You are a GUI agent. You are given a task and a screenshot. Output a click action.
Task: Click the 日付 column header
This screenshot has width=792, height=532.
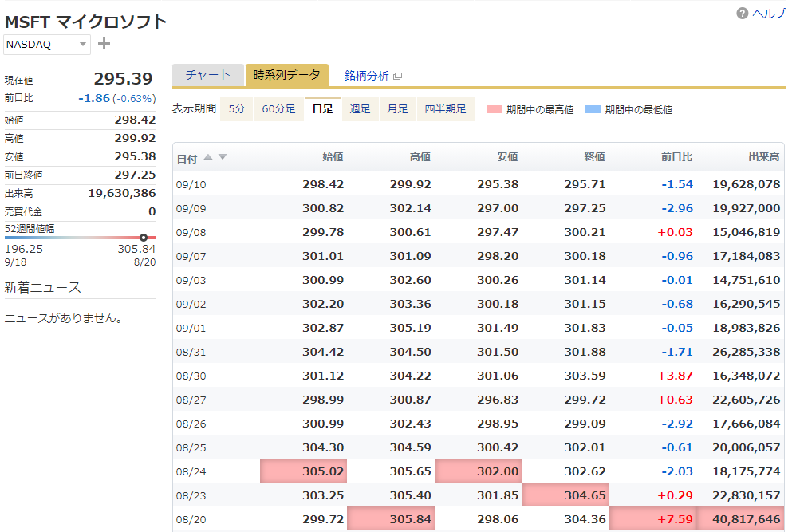coord(187,159)
